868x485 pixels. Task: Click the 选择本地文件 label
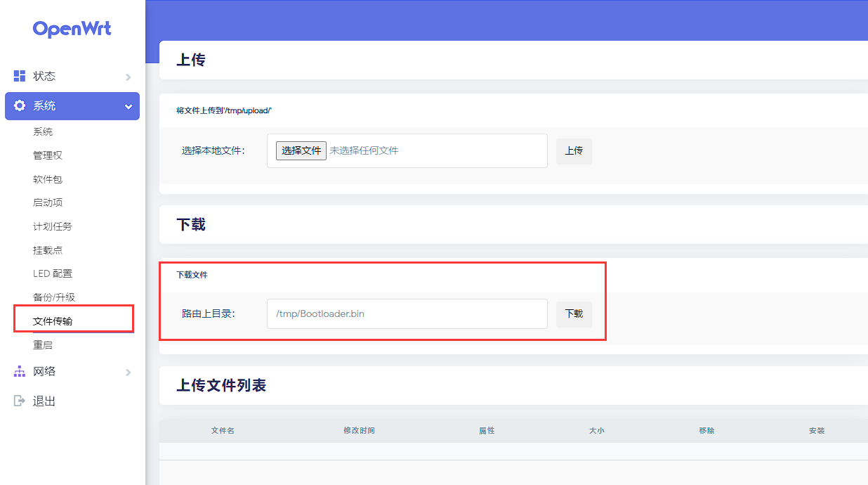click(213, 150)
